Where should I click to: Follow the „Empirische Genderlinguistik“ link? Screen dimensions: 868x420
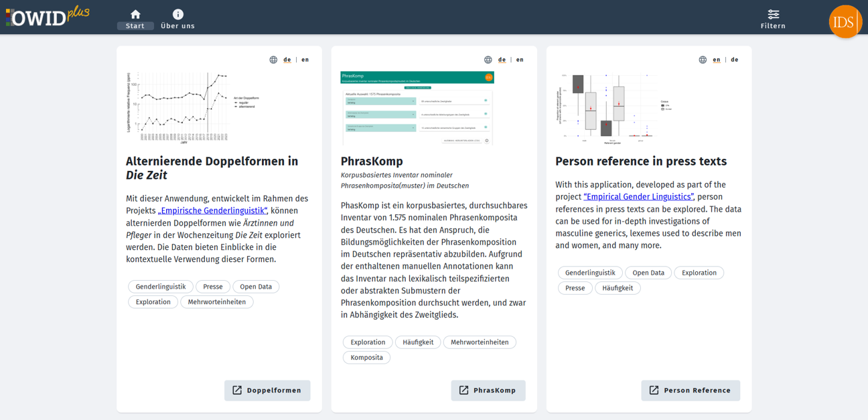[x=212, y=210]
